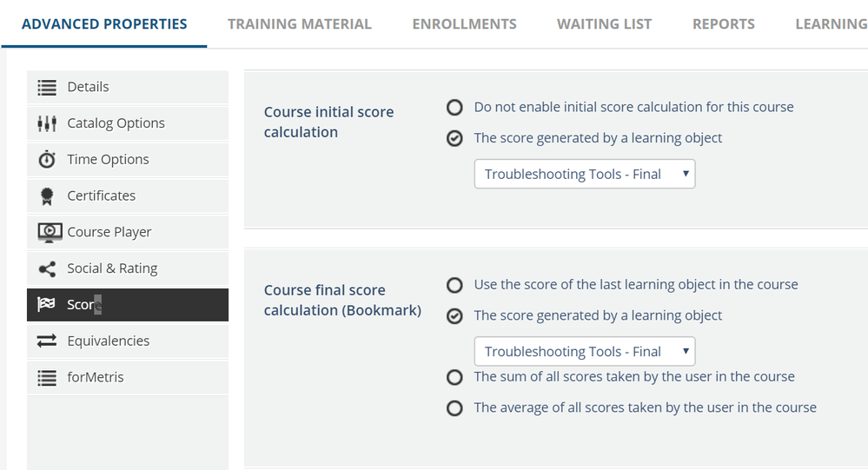Select 'Do not enable initial score calculation'
Viewport: 868px width, 470px height.
454,108
